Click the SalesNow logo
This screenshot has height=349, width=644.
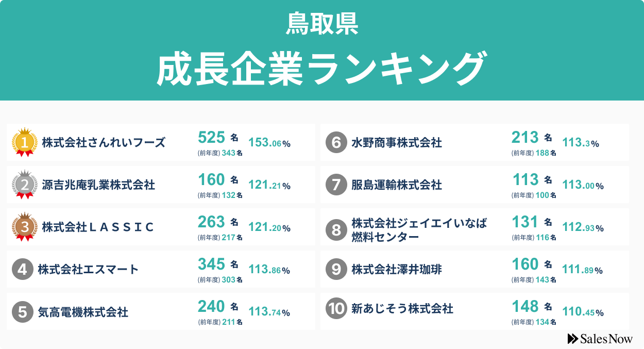click(600, 339)
